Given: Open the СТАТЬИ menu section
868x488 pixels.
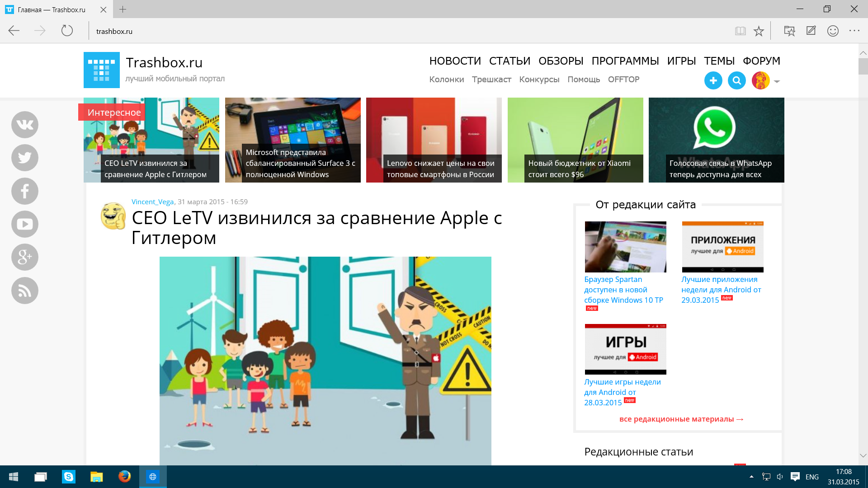Looking at the screenshot, I should [509, 61].
